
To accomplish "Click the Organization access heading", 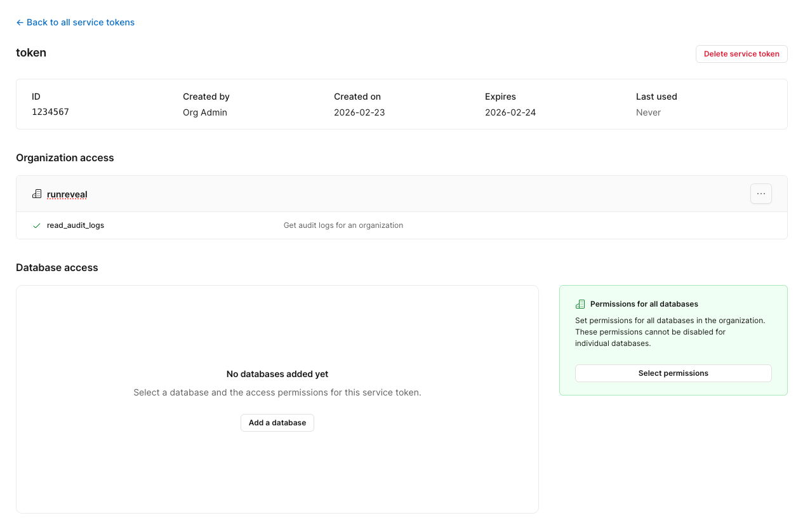I will [65, 158].
